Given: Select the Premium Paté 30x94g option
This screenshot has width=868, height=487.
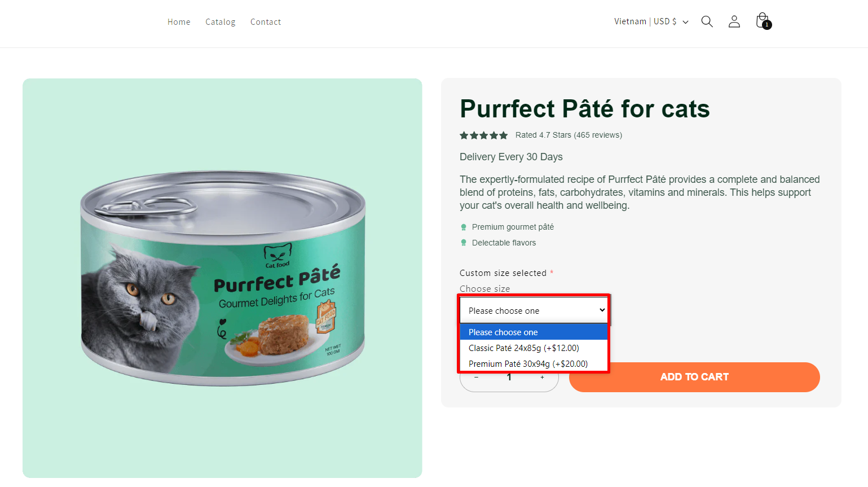Looking at the screenshot, I should 527,363.
